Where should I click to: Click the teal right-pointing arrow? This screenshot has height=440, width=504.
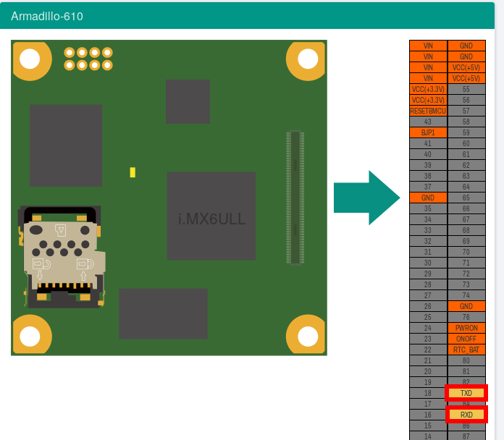pos(366,198)
